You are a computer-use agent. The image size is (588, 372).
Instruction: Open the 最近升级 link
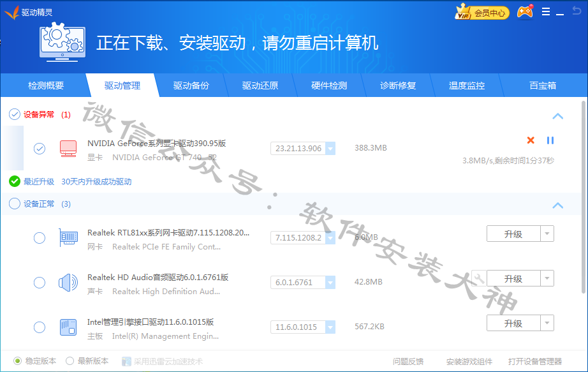[39, 182]
